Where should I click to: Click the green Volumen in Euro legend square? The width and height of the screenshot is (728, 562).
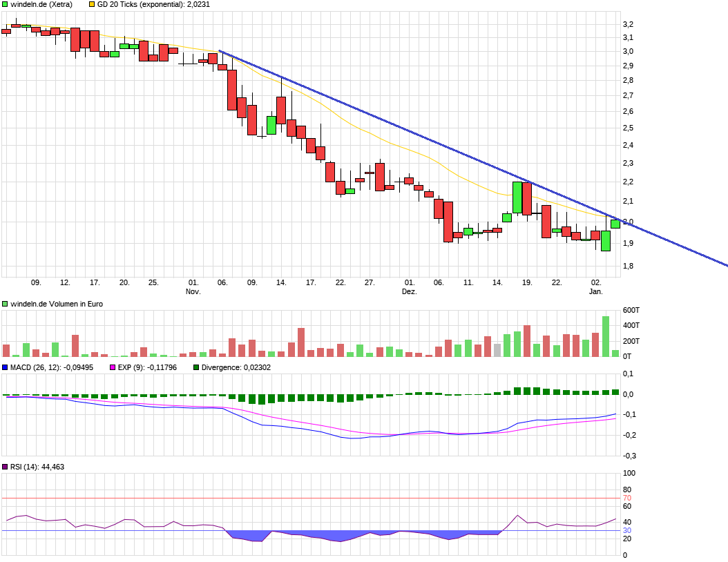point(5,304)
